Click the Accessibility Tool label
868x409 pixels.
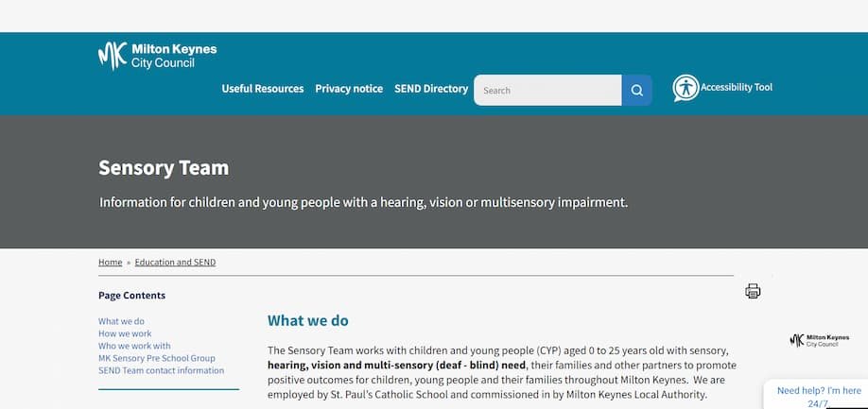[737, 87]
